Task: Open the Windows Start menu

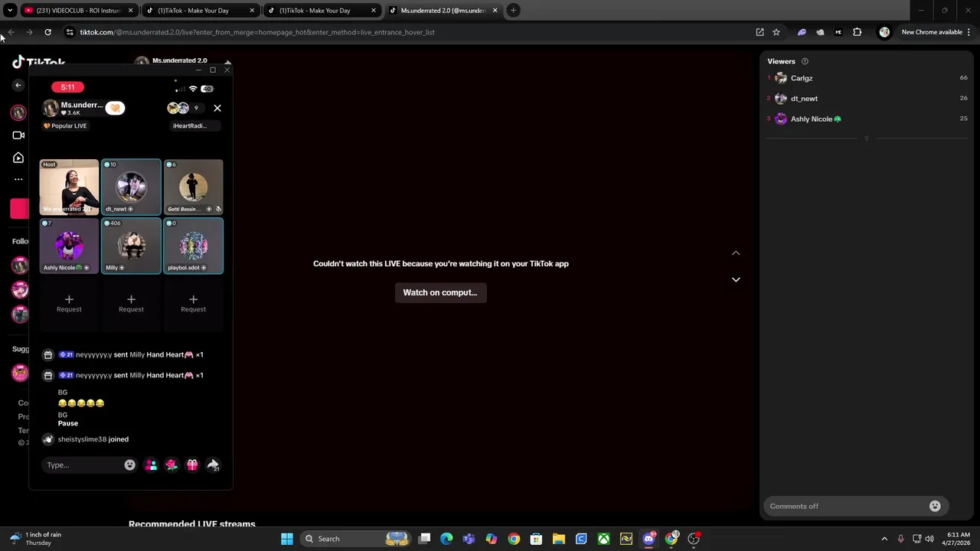Action: point(287,539)
